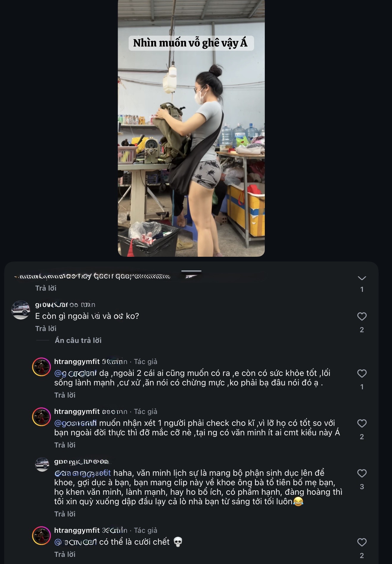The image size is (392, 564).
Task: Open htranggymfit username above 'sức khỏe tốt' reply
Action: tap(77, 361)
